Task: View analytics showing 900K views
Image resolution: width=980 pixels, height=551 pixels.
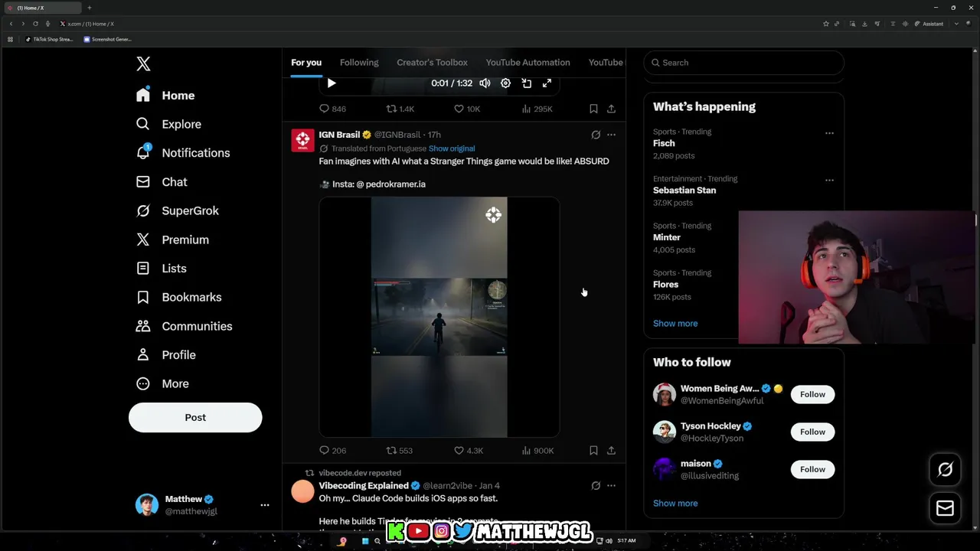Action: (x=537, y=451)
